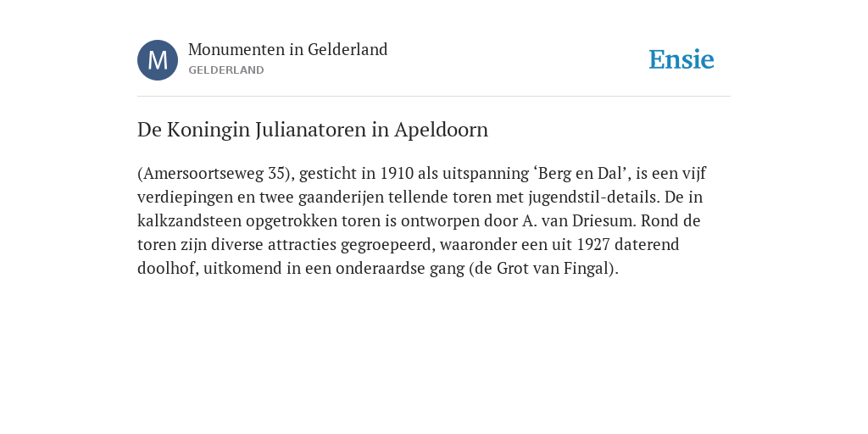This screenshot has width=868, height=434.
Task: Click the address Amersoortseweg 35 in text
Action: [214, 173]
